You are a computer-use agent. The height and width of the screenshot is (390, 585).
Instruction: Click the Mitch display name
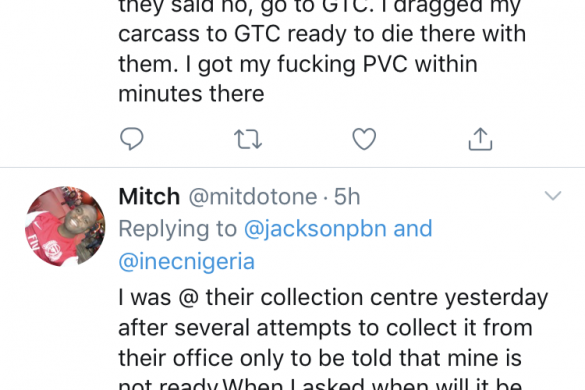point(149,196)
